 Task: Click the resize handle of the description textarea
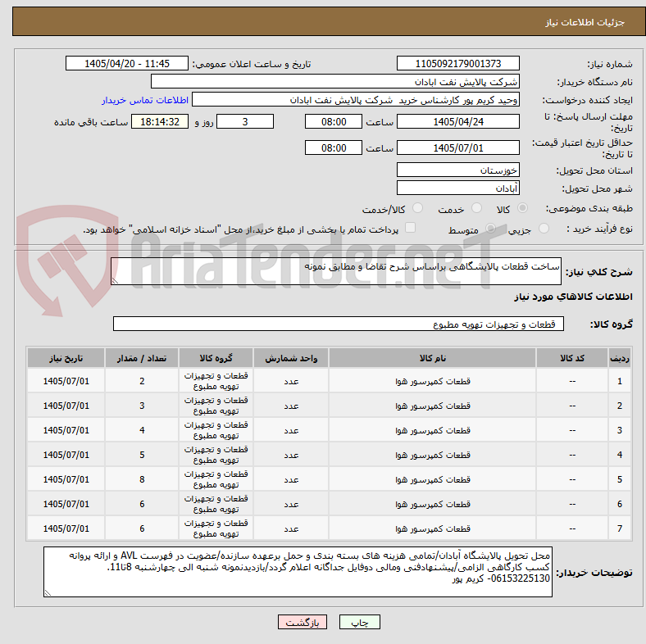coord(115,281)
